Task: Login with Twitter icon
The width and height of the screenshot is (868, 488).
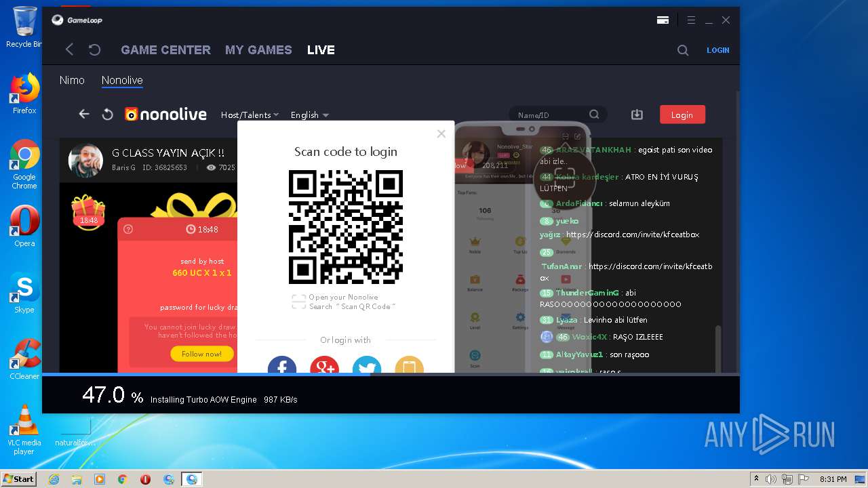Action: [367, 365]
